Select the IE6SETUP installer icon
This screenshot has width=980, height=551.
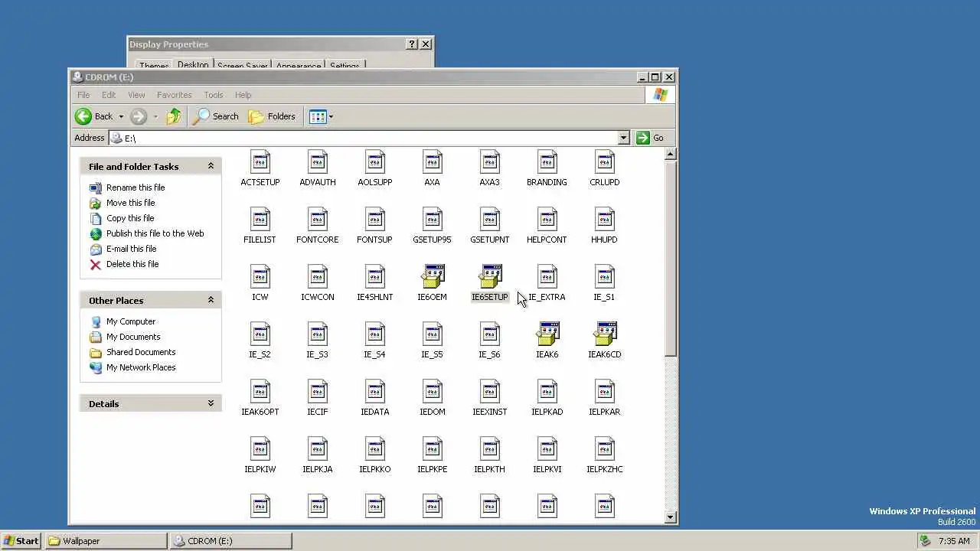[x=490, y=277]
